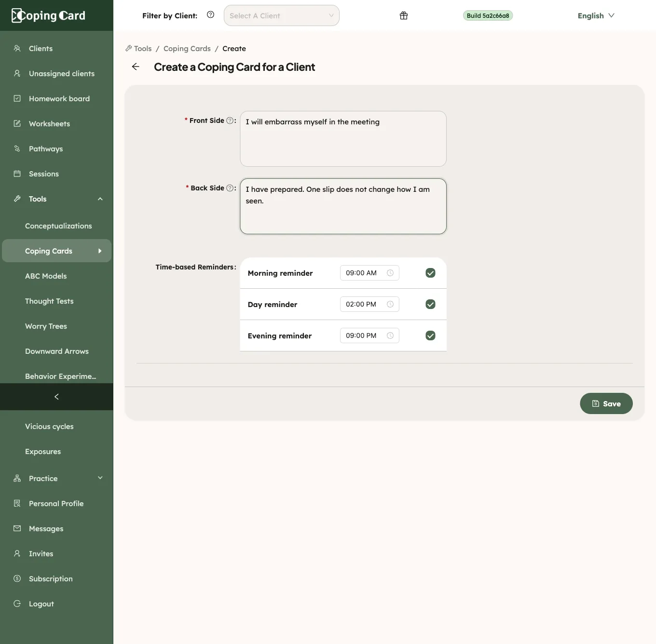This screenshot has width=656, height=644.
Task: Click the help icon beside Filter by Client
Action: pos(210,14)
